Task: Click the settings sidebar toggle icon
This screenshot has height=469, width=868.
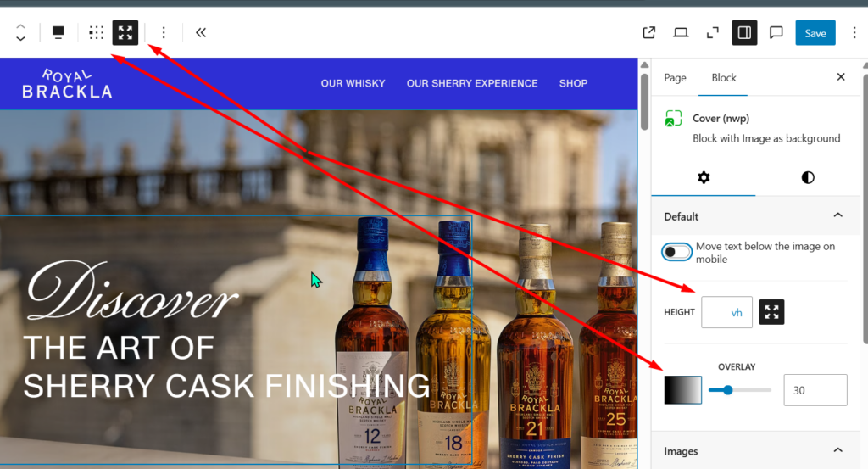Action: (743, 33)
